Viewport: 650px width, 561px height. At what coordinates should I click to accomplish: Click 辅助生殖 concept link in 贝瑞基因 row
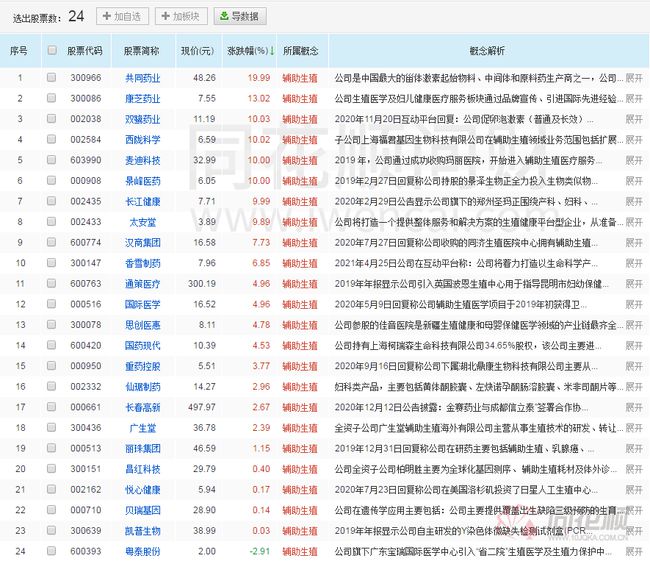click(x=301, y=509)
